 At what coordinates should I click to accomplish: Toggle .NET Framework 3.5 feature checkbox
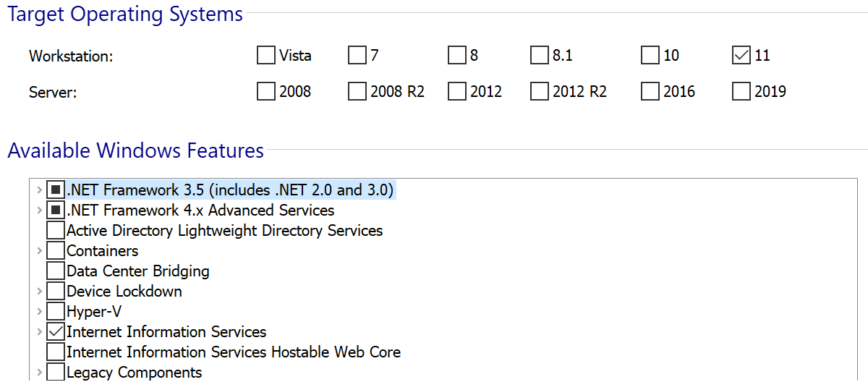tap(56, 190)
